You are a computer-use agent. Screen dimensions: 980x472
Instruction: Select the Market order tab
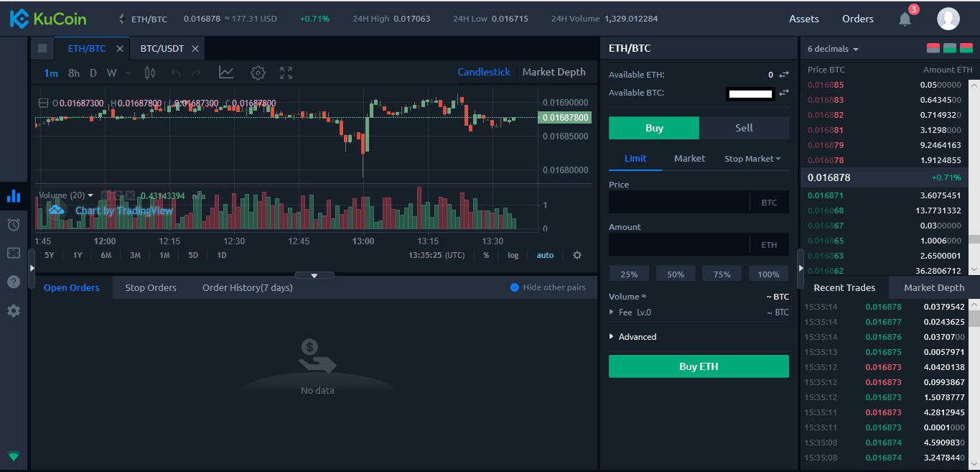(x=689, y=158)
